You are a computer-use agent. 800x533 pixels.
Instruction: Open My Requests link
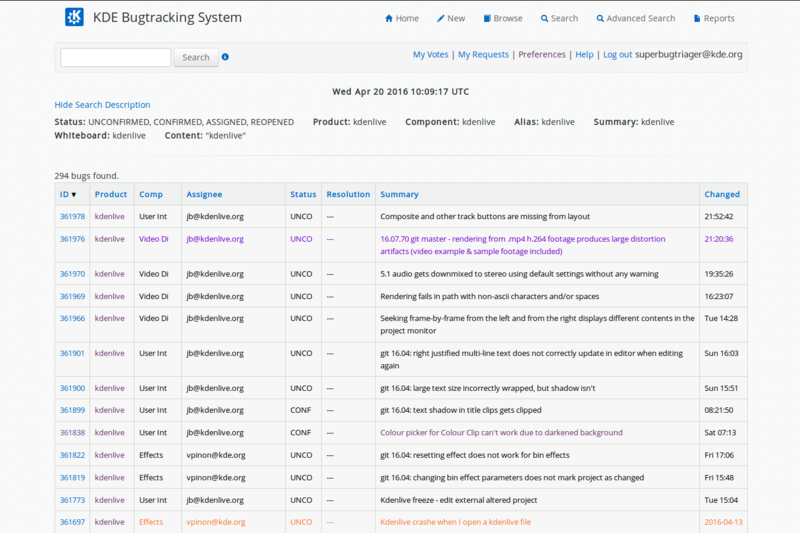(x=483, y=55)
